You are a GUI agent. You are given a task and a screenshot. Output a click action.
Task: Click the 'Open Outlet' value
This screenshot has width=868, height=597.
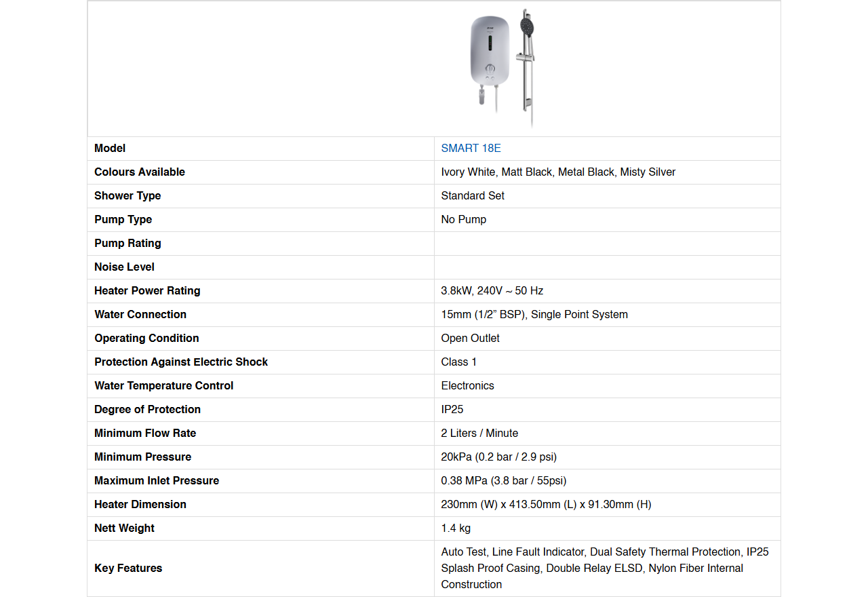click(471, 338)
